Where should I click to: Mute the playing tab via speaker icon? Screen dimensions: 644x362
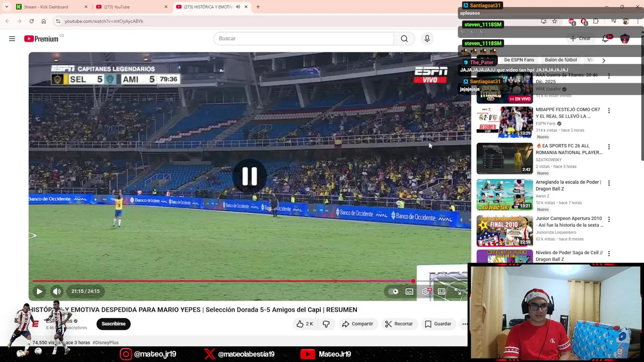click(x=237, y=7)
